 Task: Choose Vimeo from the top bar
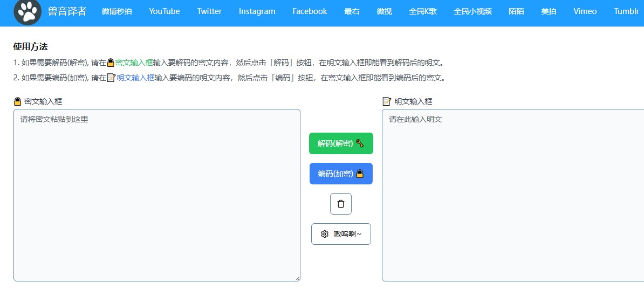585,11
